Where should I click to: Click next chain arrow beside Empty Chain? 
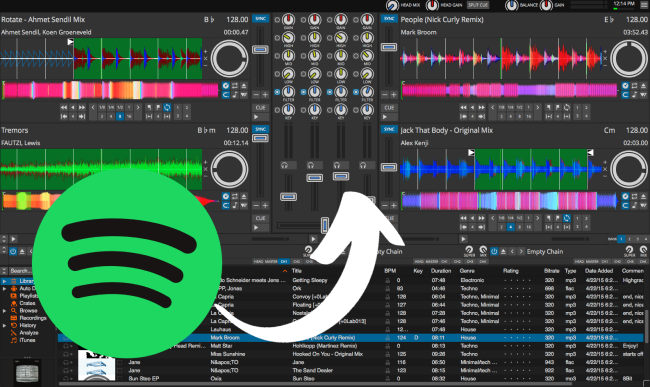521,252
